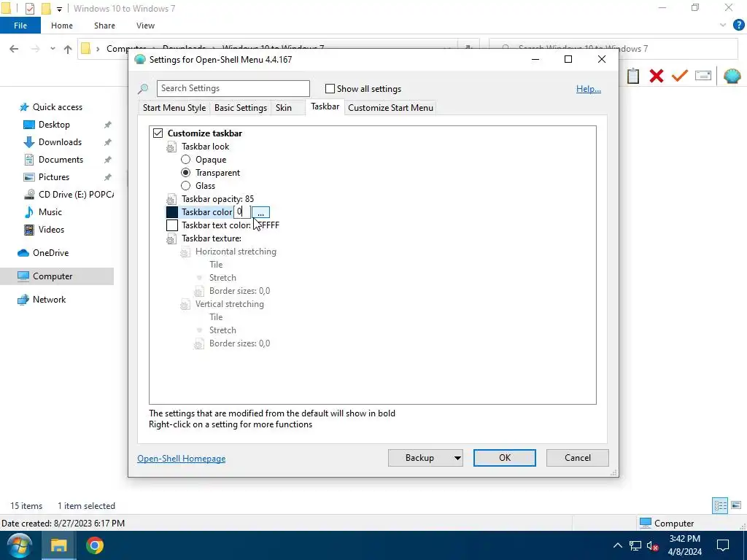747x560 pixels.
Task: Click the rename box icon in Explorer toolbar
Action: pos(703,76)
